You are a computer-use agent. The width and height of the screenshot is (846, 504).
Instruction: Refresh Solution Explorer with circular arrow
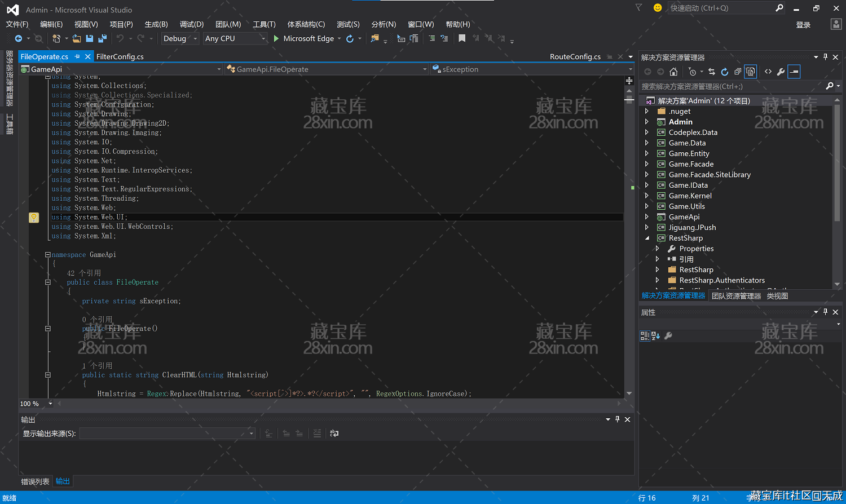[725, 72]
